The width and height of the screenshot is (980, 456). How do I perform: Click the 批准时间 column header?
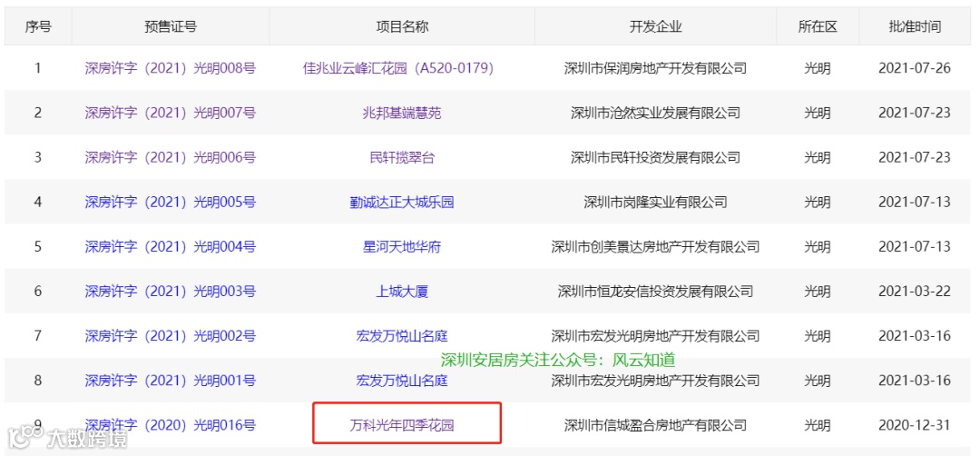(x=915, y=26)
